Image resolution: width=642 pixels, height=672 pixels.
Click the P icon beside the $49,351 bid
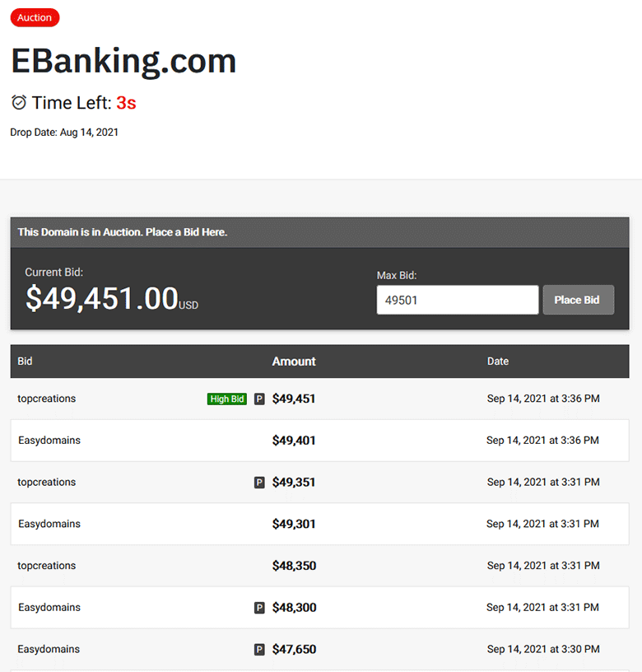(x=259, y=483)
